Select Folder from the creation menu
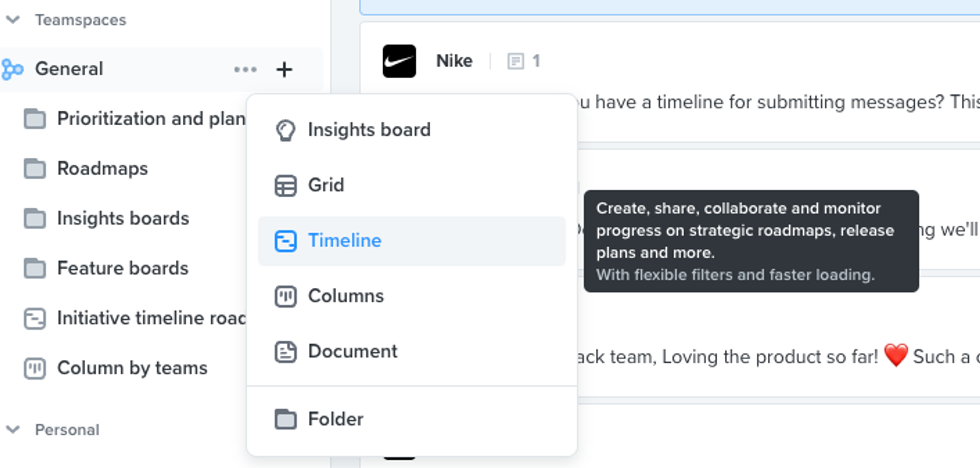Viewport: 980px width, 468px height. pyautogui.click(x=335, y=419)
